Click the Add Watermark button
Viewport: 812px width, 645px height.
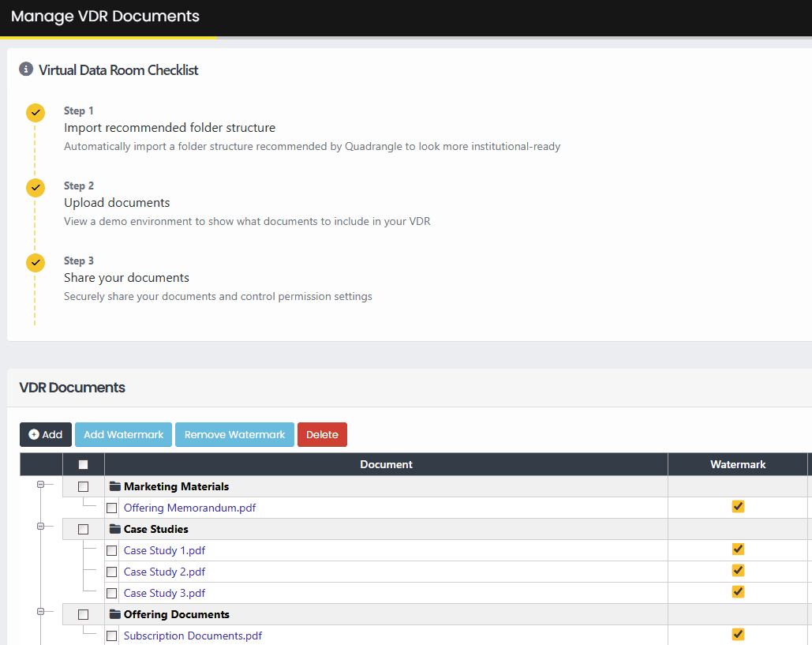123,435
